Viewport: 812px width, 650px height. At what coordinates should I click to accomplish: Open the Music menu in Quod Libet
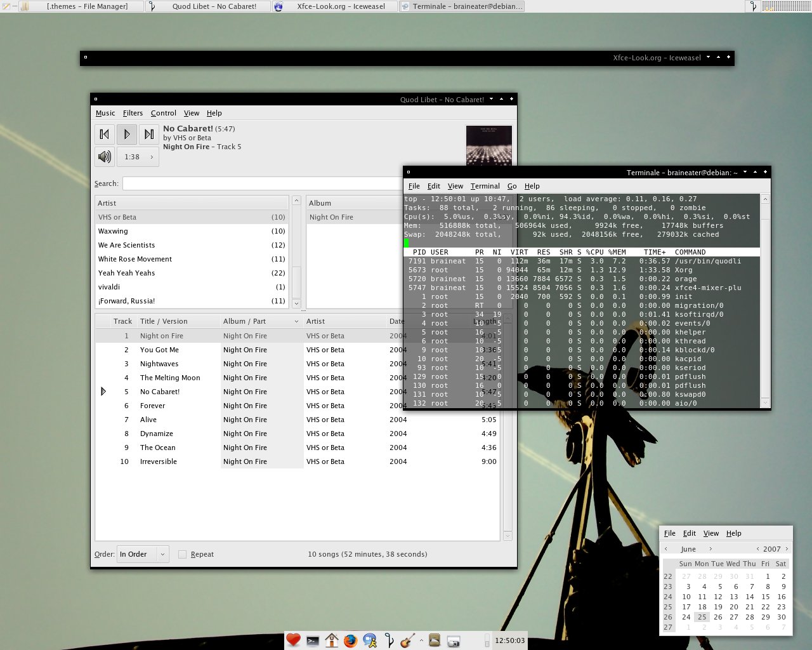click(105, 113)
